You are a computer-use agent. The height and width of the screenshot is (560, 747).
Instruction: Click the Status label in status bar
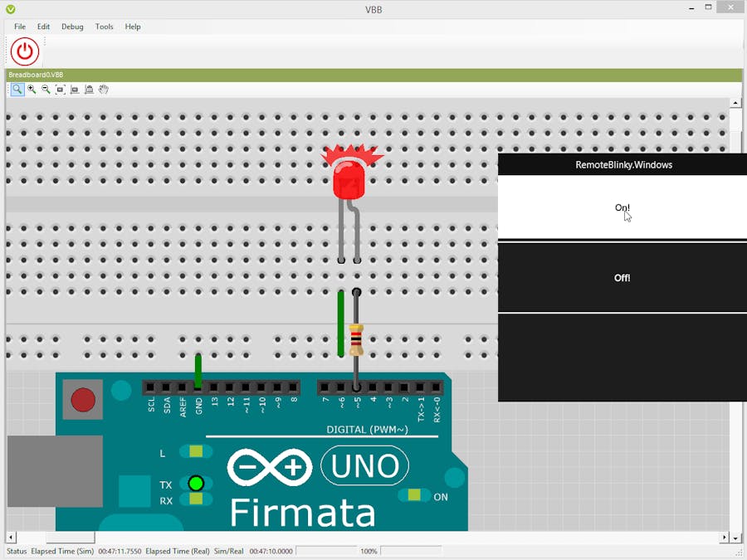(17, 551)
